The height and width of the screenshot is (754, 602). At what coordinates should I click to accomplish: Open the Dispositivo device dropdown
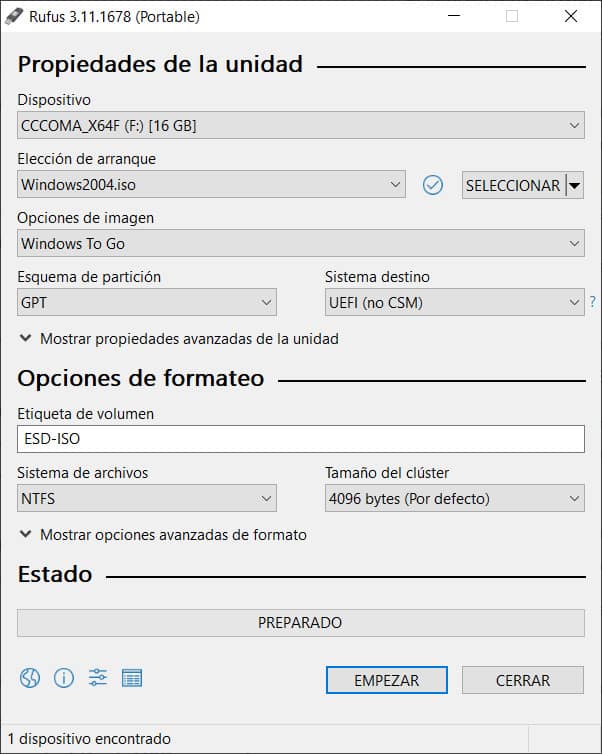click(x=301, y=126)
